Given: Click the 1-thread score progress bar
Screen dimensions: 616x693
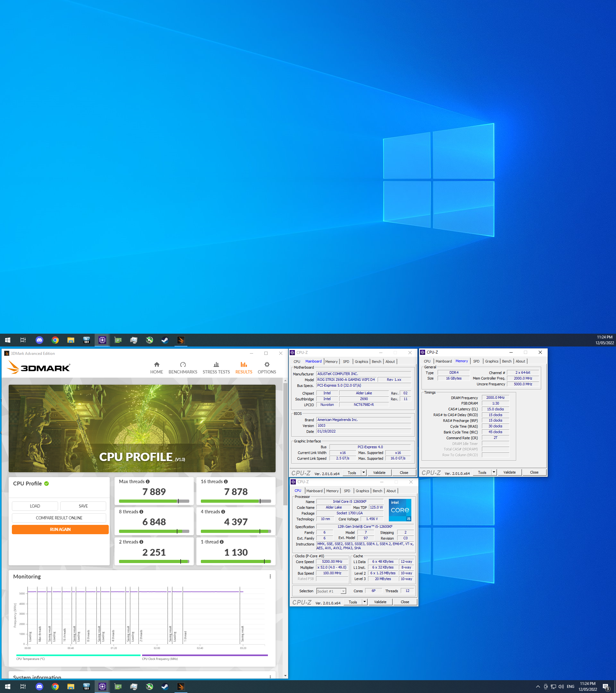Looking at the screenshot, I should click(236, 561).
